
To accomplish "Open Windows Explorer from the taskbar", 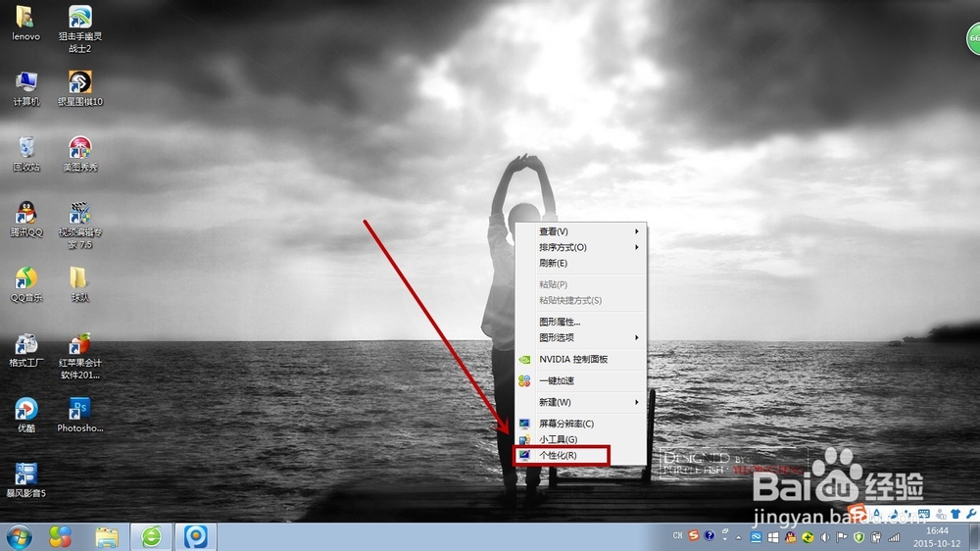I will tap(107, 536).
